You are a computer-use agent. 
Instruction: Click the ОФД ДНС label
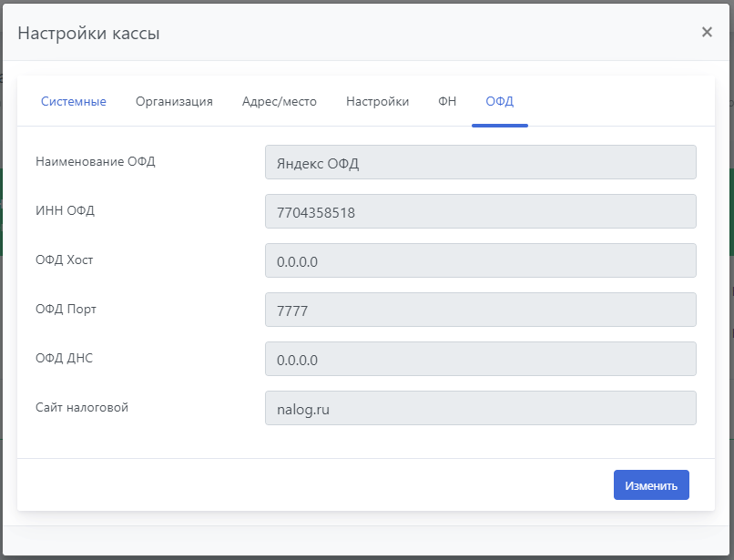click(x=64, y=359)
